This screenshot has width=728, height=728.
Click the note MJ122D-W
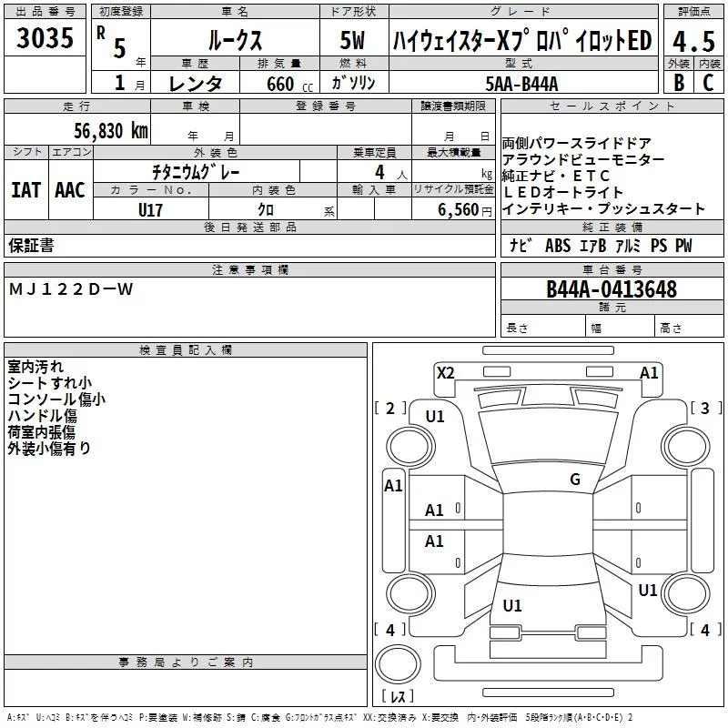(71, 289)
